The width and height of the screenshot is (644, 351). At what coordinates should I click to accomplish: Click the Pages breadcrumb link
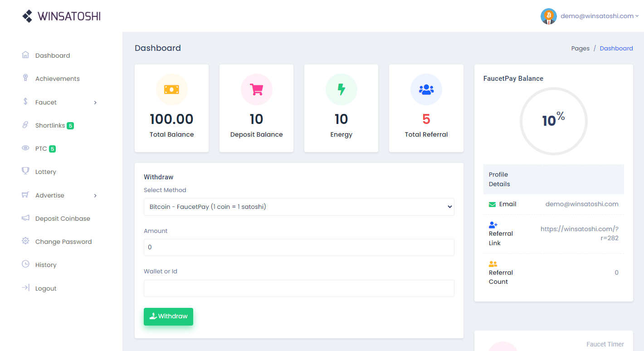coord(581,48)
